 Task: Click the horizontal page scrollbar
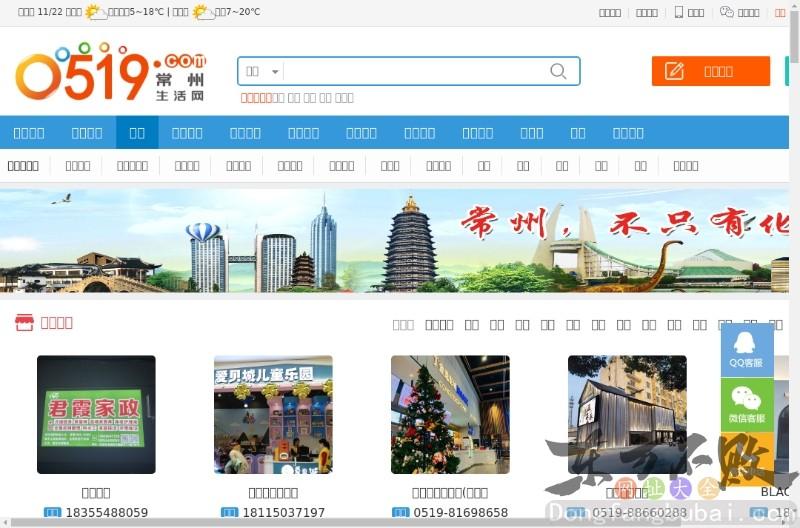tap(345, 523)
